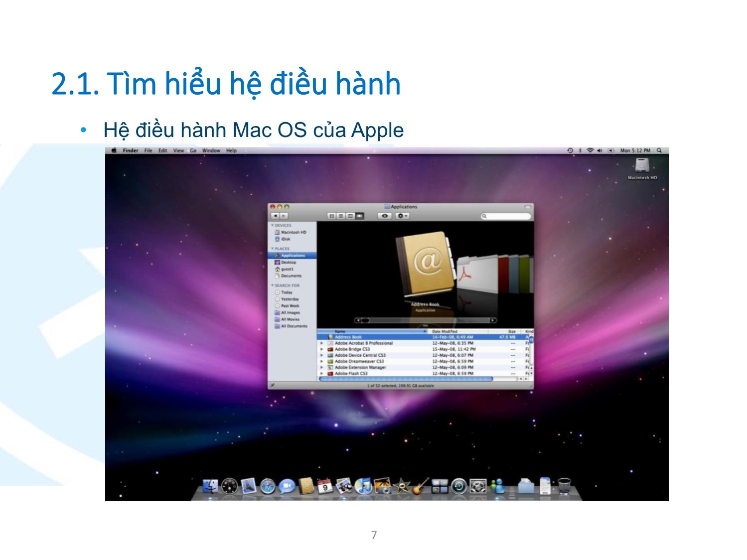Open Messenger buddies icon in Dock
Screen dimensions: 747x560
tap(498, 486)
